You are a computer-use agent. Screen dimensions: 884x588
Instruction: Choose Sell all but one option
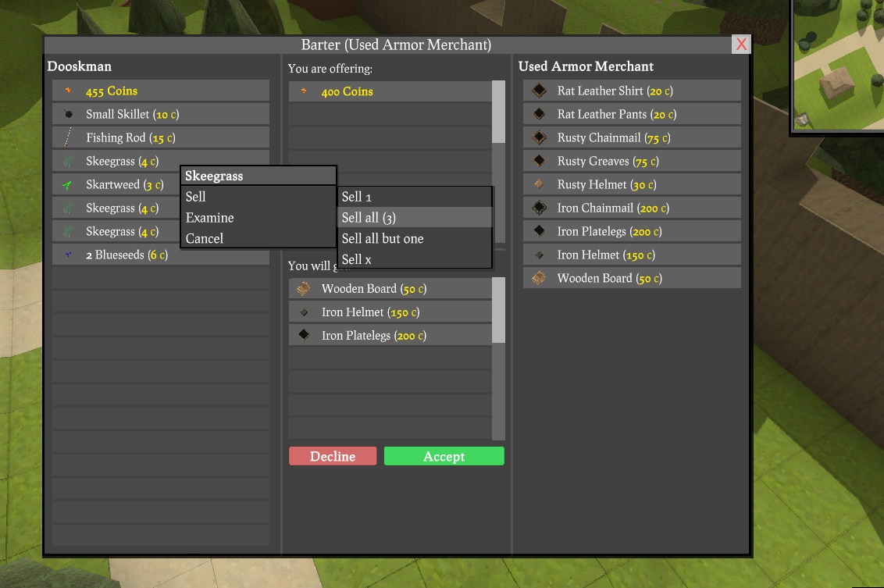point(415,239)
